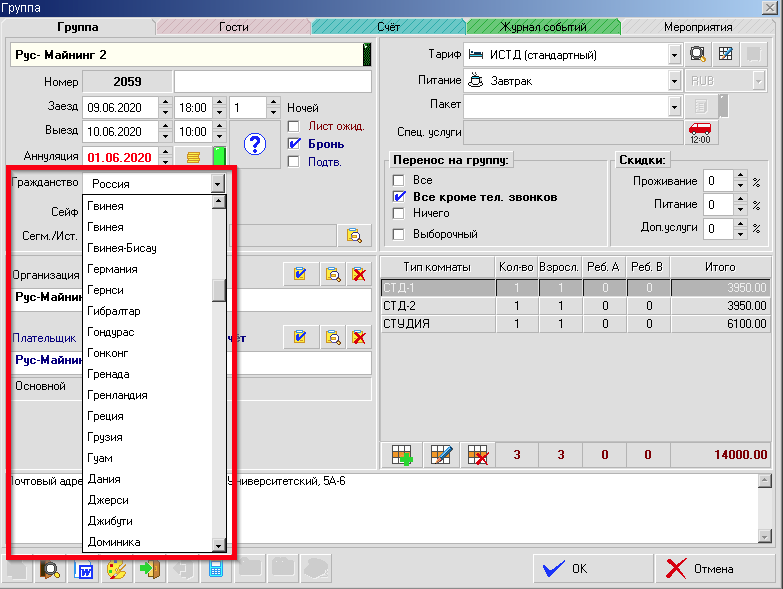783x589 pixels.
Task: Click the red X icon in Организация row
Action: coord(359,274)
